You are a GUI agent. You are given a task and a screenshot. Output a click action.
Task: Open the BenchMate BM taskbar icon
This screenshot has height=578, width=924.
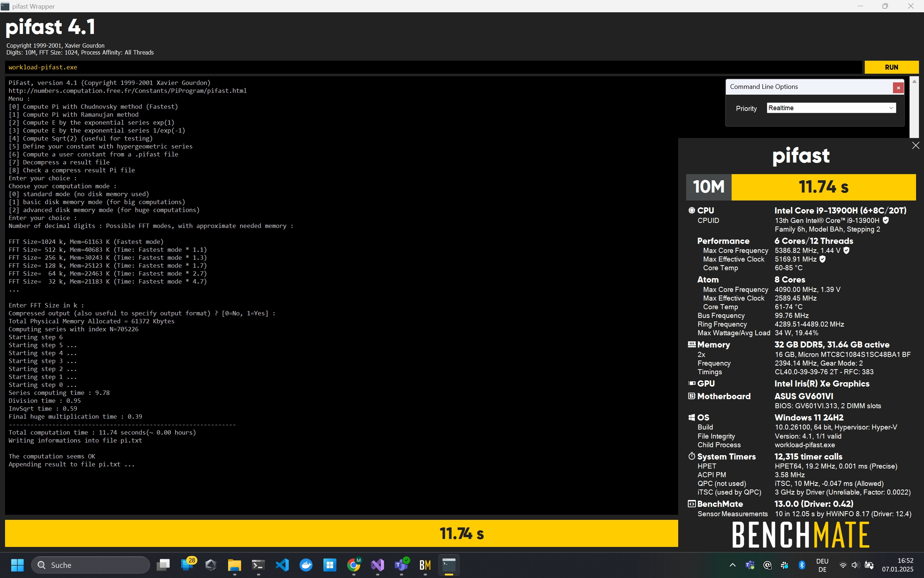coord(425,565)
